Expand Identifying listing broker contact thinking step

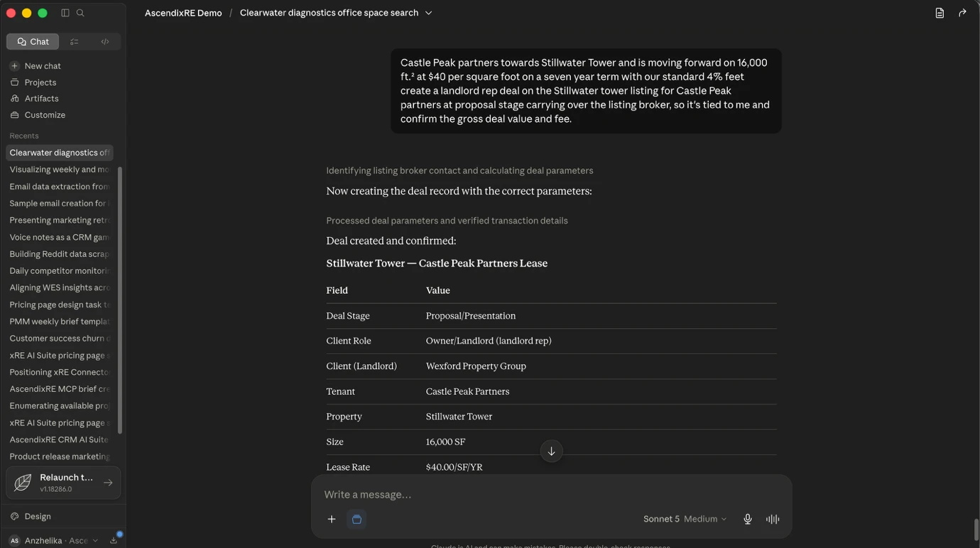[x=459, y=170]
